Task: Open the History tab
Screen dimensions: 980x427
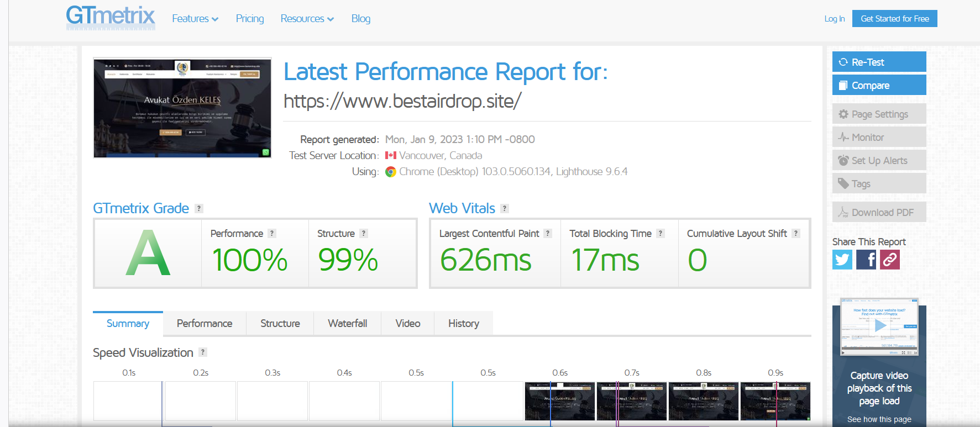Action: [464, 324]
